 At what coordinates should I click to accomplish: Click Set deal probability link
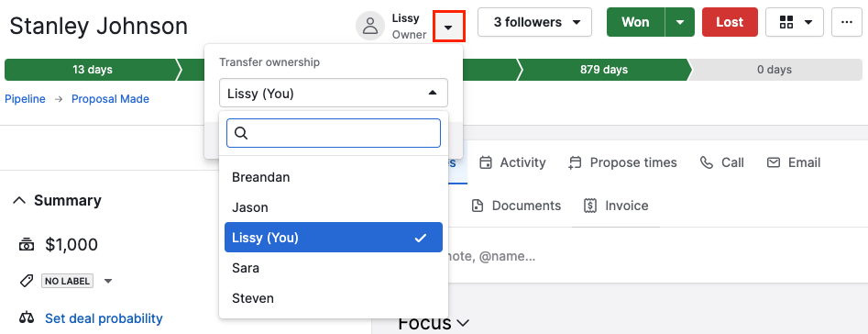104,318
